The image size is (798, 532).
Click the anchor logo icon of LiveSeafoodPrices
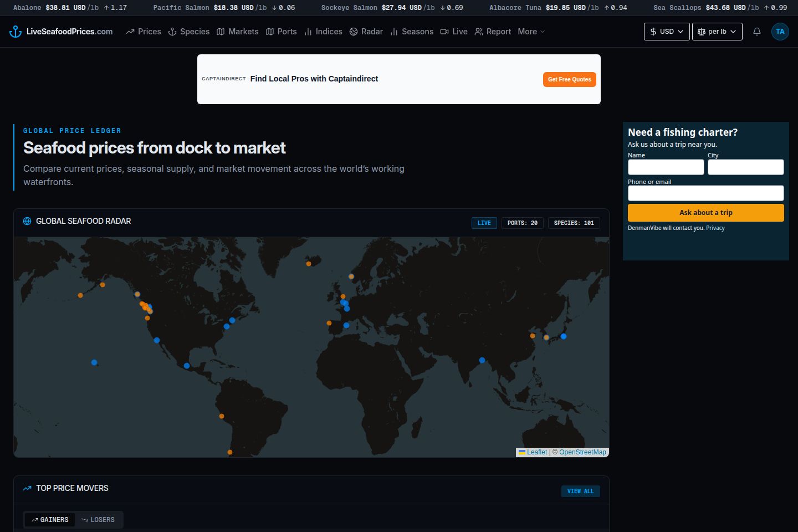point(16,32)
